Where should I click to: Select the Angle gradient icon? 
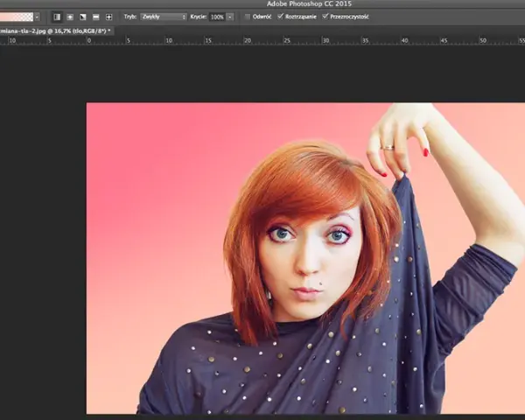click(x=83, y=17)
